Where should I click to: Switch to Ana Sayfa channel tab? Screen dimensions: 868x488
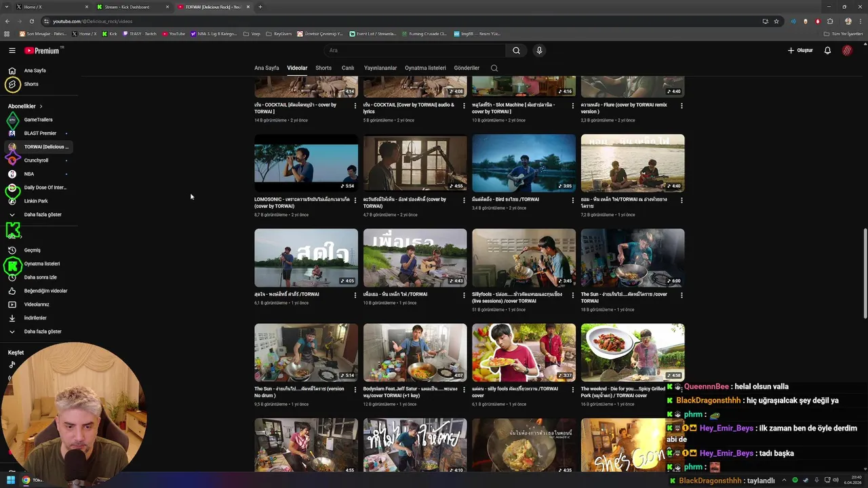coord(267,68)
